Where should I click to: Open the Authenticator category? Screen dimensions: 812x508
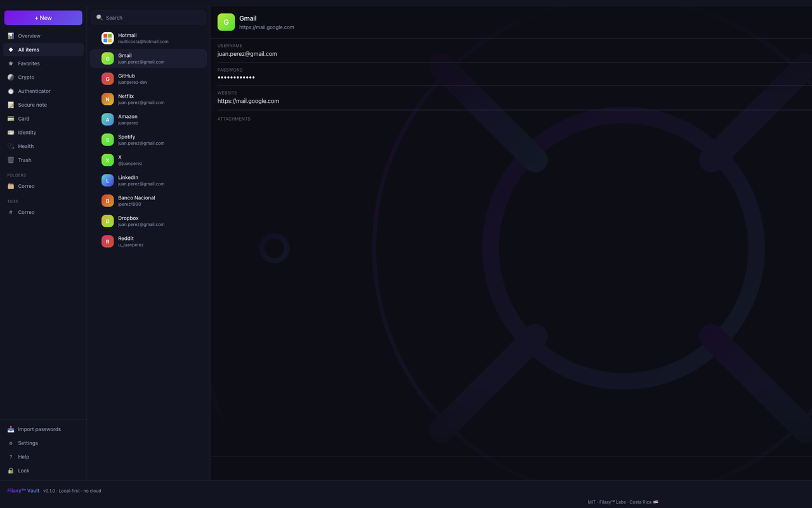(43, 91)
